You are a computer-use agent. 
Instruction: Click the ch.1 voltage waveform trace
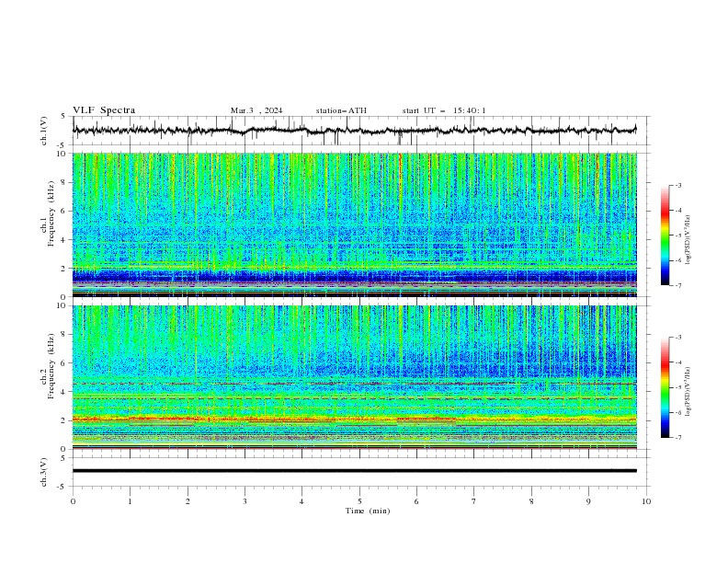[x=355, y=131]
